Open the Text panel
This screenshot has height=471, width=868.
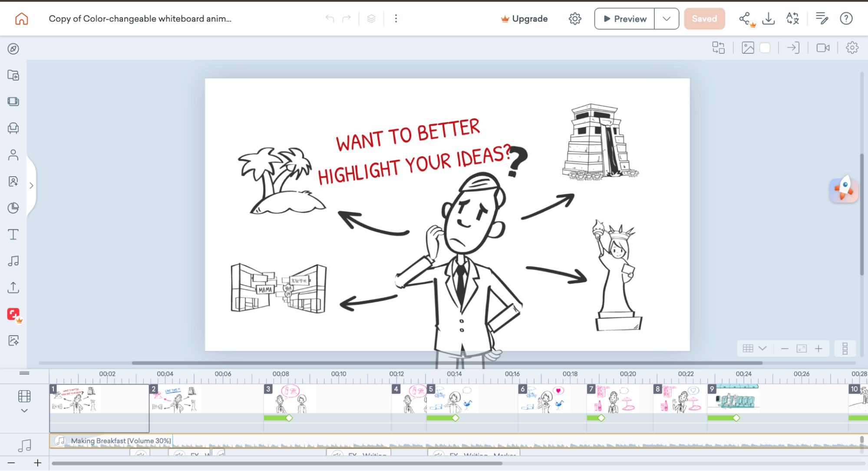point(13,234)
